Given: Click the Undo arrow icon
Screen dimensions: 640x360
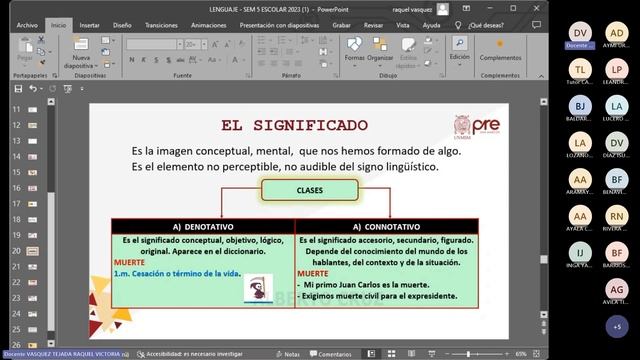Looking at the screenshot, I should (33, 88).
